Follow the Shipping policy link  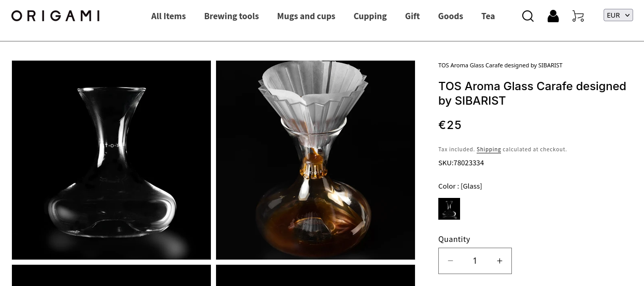point(489,149)
